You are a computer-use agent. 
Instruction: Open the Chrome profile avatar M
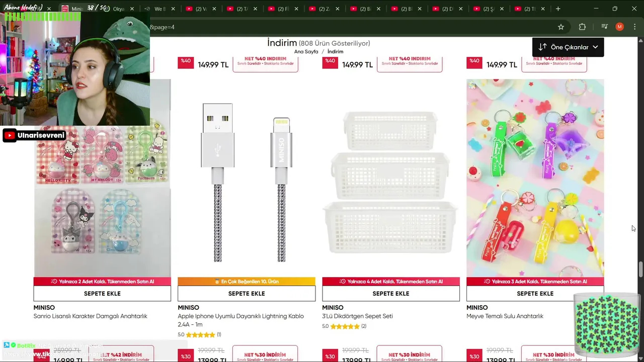pos(620,27)
